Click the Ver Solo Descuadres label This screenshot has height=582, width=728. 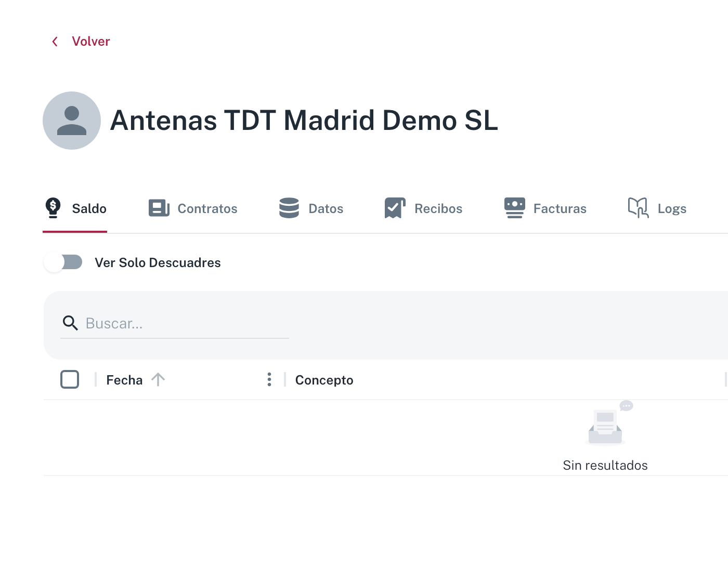[158, 262]
